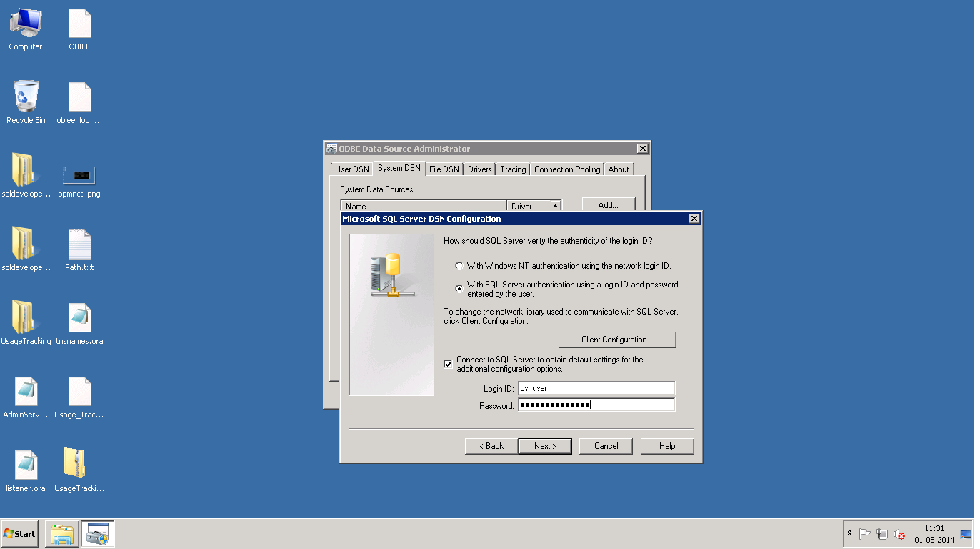Select the OBIEE file on desktop
Screen dimensions: 980x549
coord(79,29)
